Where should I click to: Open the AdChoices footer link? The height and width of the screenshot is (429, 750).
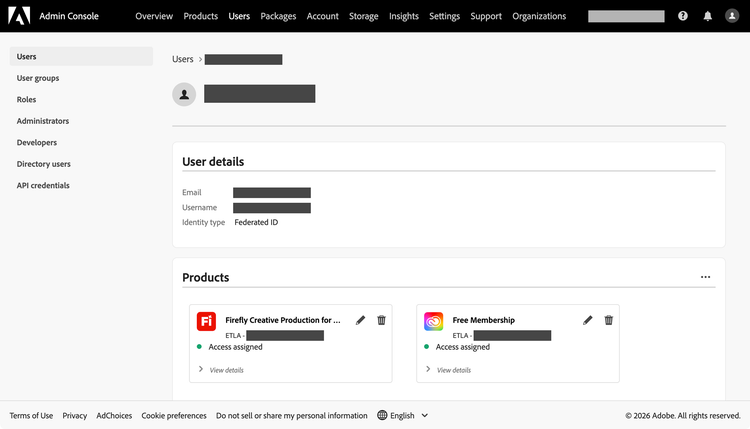click(x=114, y=416)
